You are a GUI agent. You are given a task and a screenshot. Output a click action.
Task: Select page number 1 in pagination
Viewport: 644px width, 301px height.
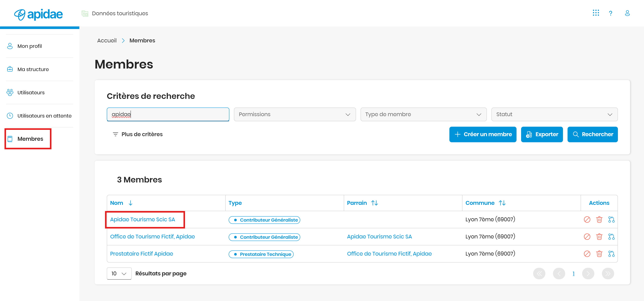pyautogui.click(x=573, y=274)
